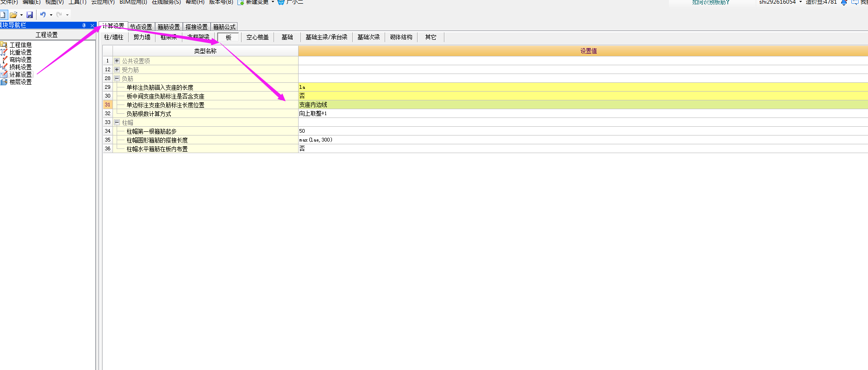Open 楼层设置 in the navigation tree
Viewport: 868px width, 370px height.
click(x=20, y=82)
